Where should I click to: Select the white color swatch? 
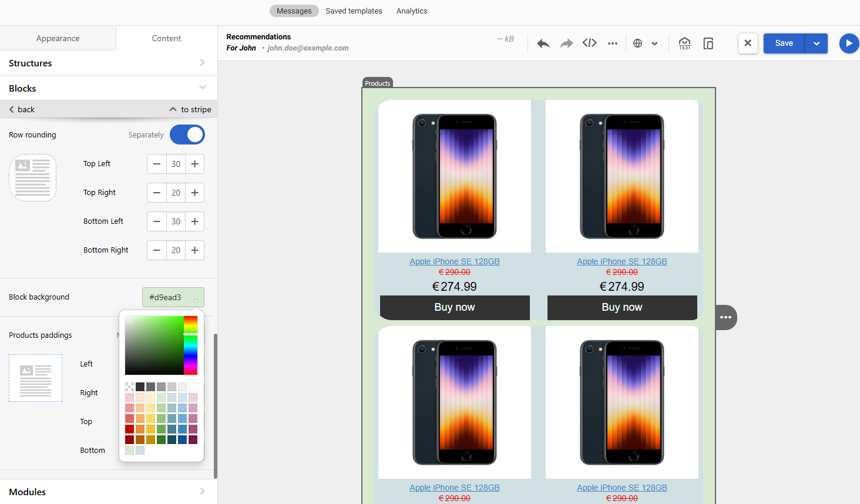click(193, 387)
